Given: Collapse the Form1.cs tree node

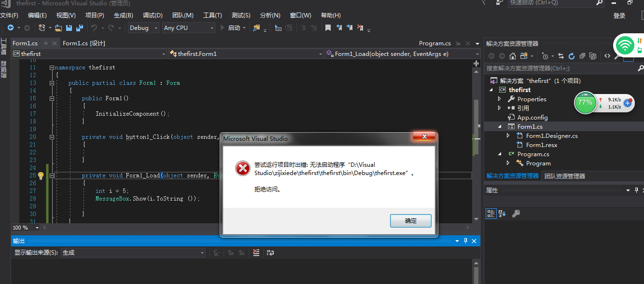Looking at the screenshot, I should (x=500, y=126).
